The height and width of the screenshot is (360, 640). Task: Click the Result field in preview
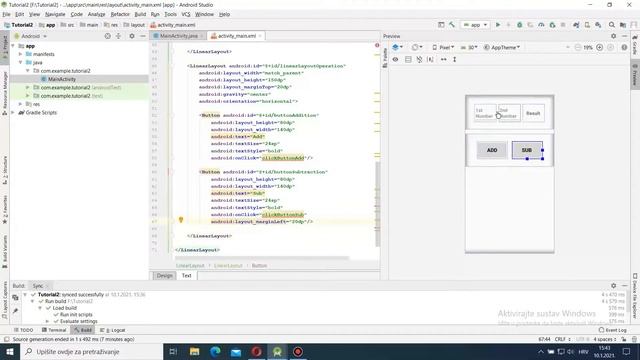[x=533, y=113]
